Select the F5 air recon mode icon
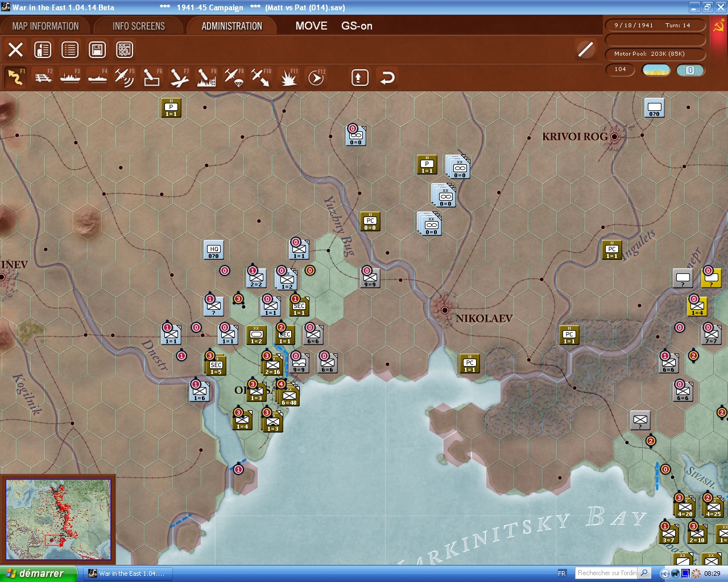Image resolution: width=728 pixels, height=582 pixels. (125, 77)
